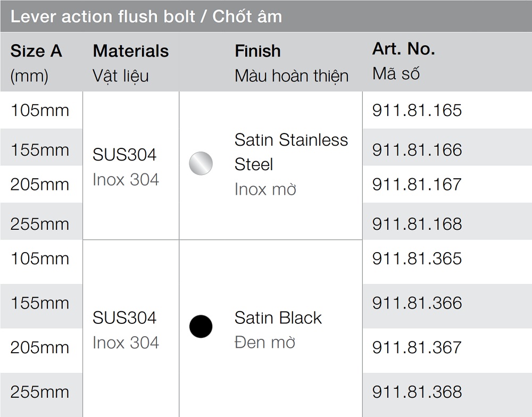Open article number 911.81.167
This screenshot has height=417, width=532.
(417, 184)
